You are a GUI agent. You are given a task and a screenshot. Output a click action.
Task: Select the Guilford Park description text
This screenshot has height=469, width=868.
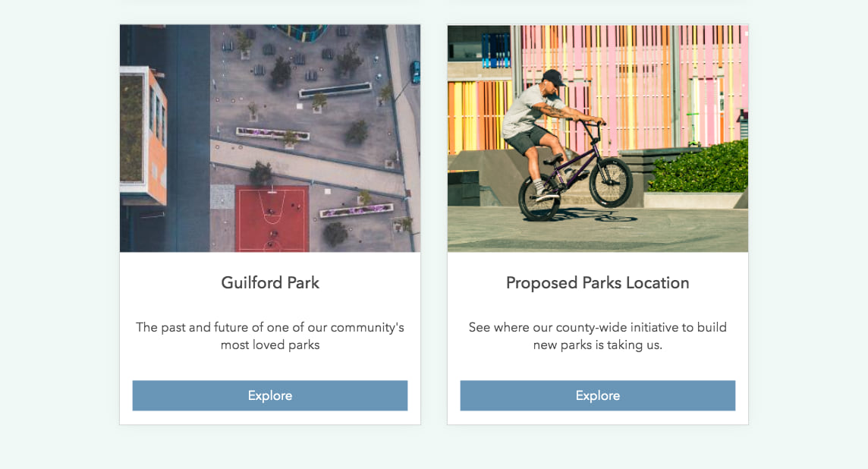point(270,336)
